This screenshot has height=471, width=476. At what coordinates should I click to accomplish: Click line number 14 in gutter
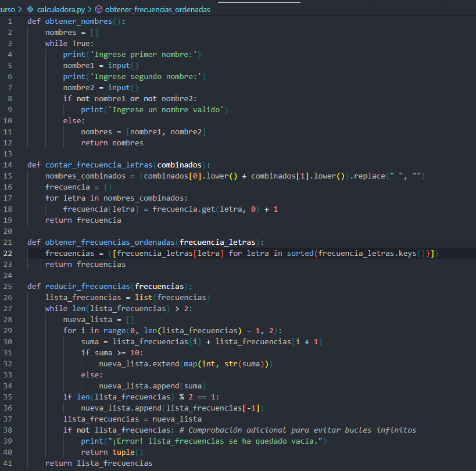click(8, 165)
